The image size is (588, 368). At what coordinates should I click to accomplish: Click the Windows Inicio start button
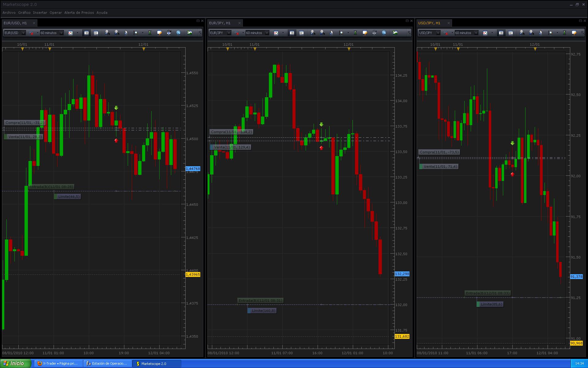click(15, 363)
